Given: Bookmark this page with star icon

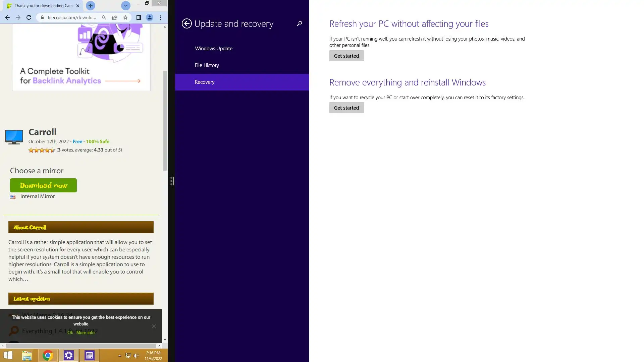Looking at the screenshot, I should (x=125, y=17).
